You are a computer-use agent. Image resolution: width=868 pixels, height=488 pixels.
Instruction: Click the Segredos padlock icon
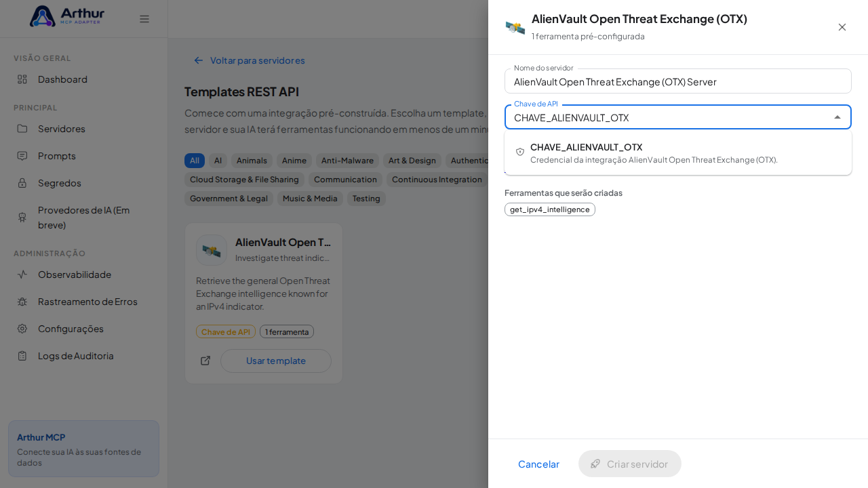point(22,183)
